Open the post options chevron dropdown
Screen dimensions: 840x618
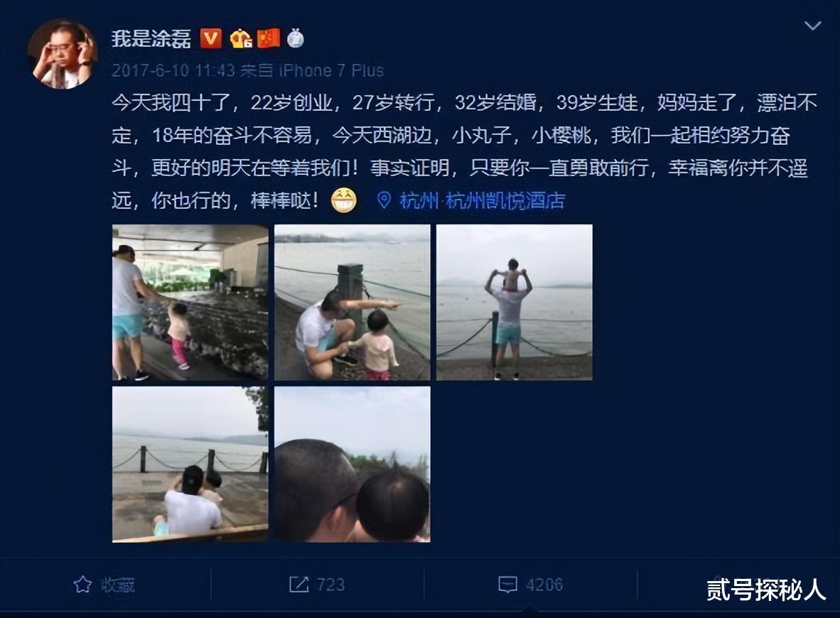(813, 26)
